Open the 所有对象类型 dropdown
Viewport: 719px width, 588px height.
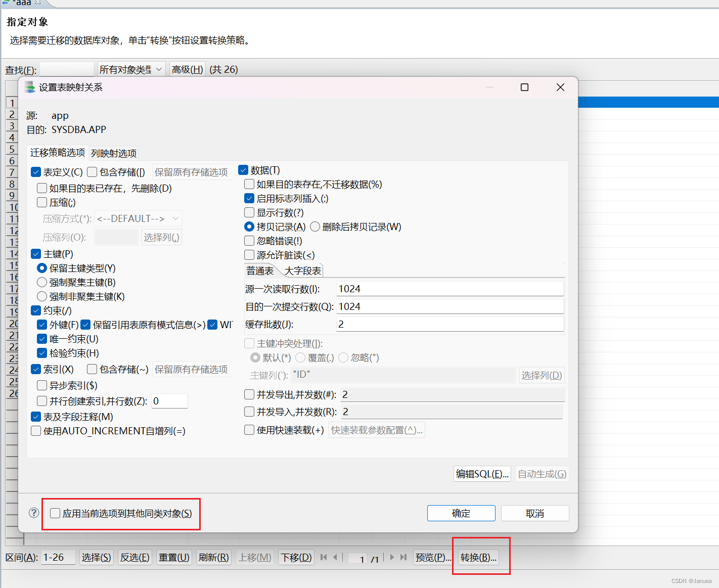(x=131, y=69)
